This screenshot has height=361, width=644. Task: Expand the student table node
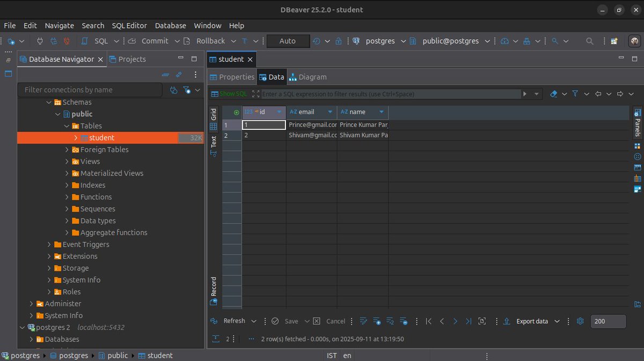tap(76, 138)
